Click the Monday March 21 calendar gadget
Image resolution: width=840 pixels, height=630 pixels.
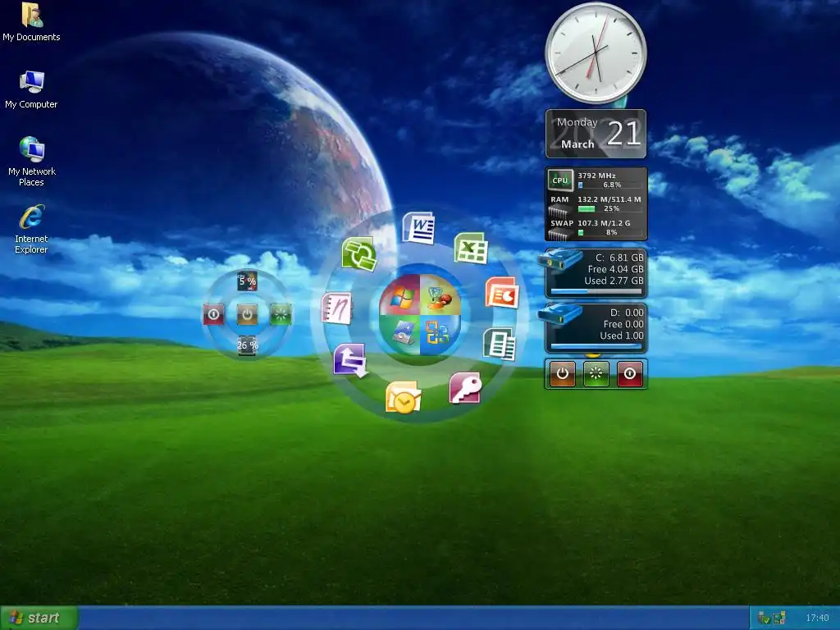tap(596, 134)
